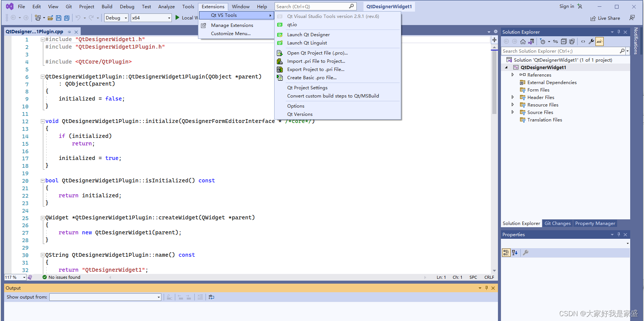Click the Collapse All icon in Solution Explorer
The height and width of the screenshot is (321, 644).
pyautogui.click(x=564, y=41)
